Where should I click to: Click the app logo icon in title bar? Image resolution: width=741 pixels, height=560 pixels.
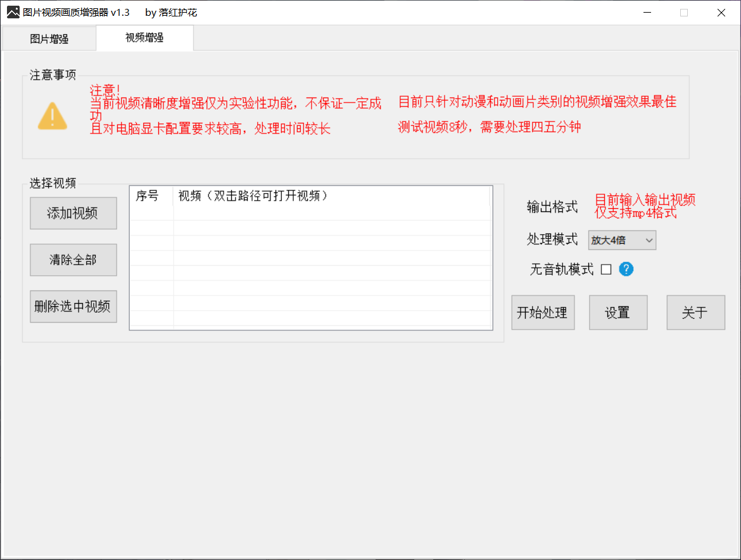13,12
